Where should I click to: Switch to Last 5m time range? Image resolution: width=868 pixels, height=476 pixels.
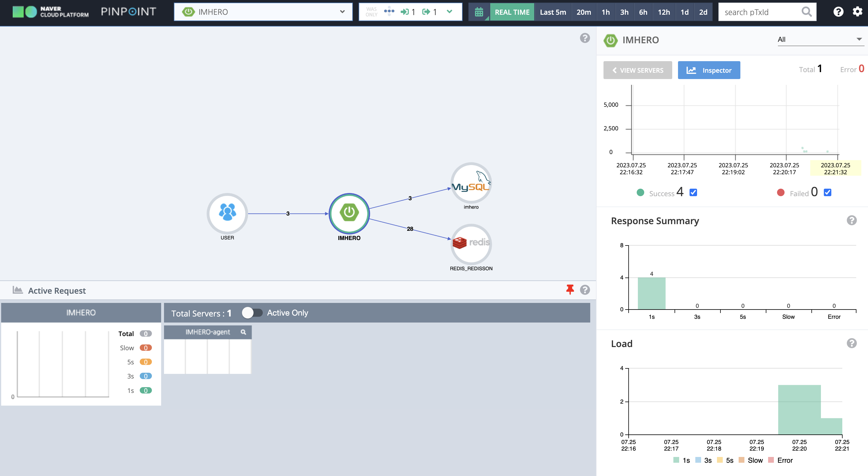point(553,12)
